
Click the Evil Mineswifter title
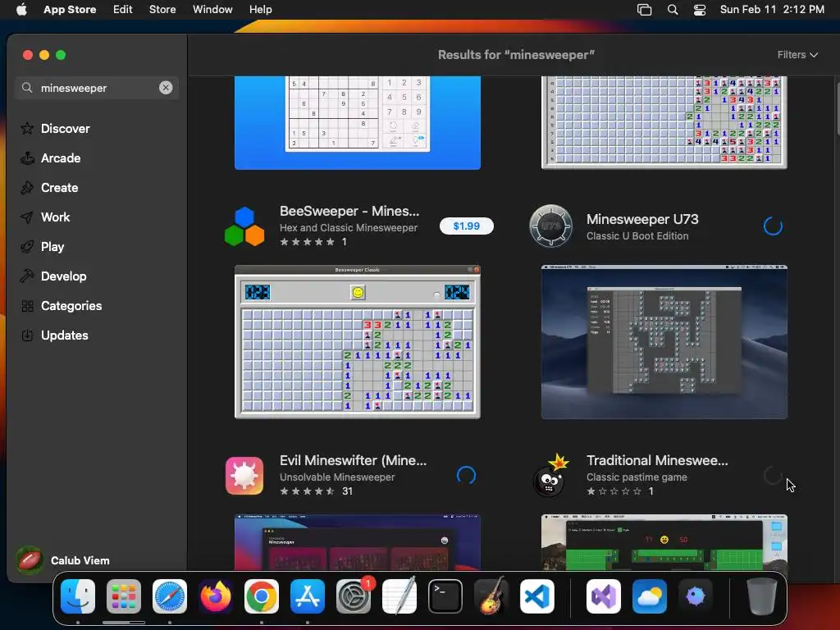pos(353,460)
